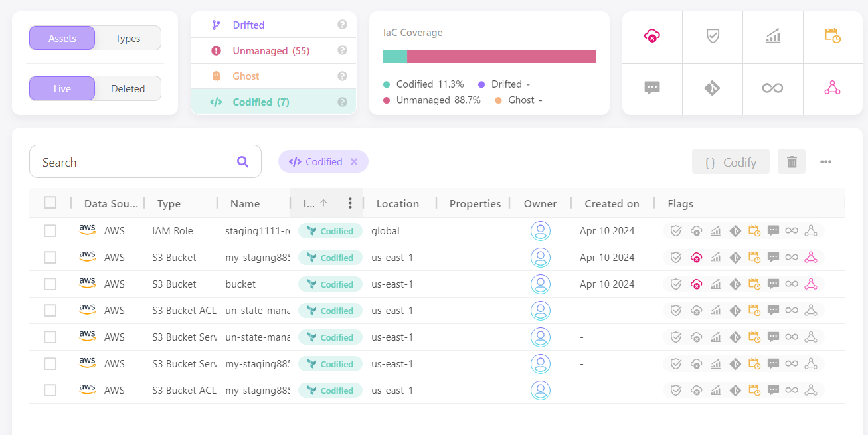Image resolution: width=868 pixels, height=435 pixels.
Task: Click the git flag in un-state-mana S3 Bucket Serv row
Action: tap(735, 337)
